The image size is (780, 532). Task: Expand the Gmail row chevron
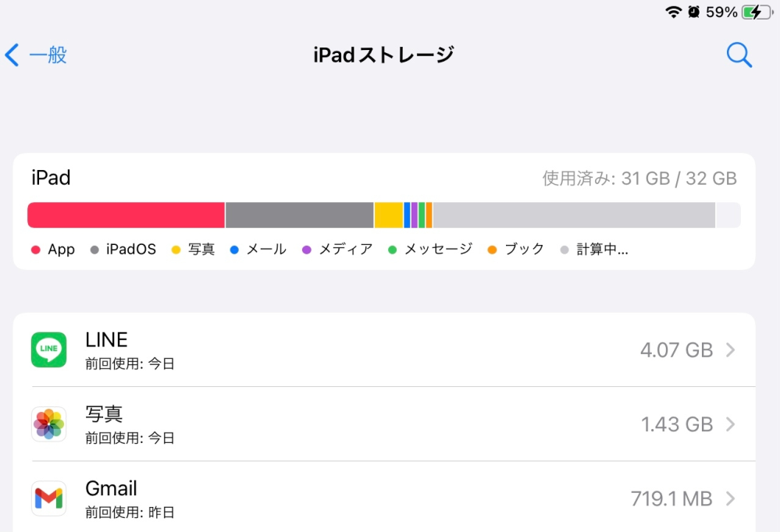point(731,498)
